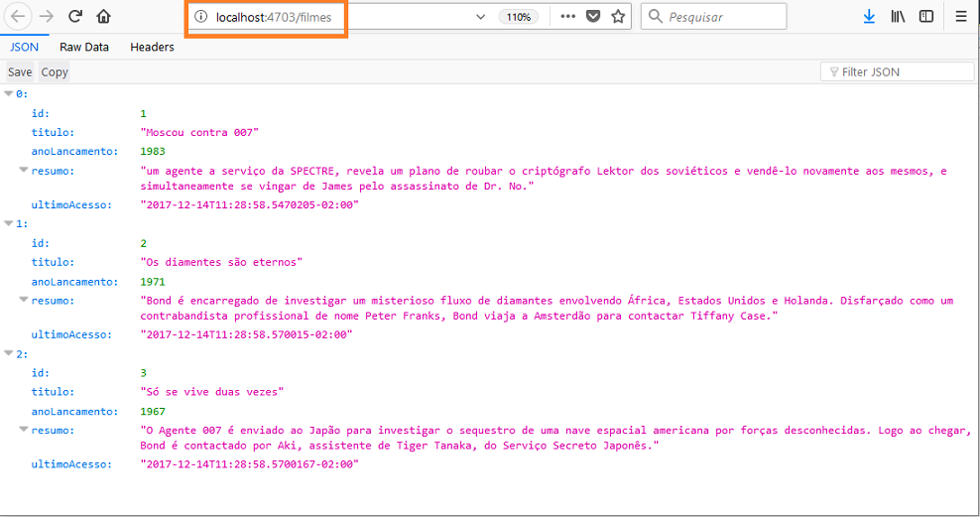Select the year value 1971
The image size is (980, 517).
tap(153, 281)
